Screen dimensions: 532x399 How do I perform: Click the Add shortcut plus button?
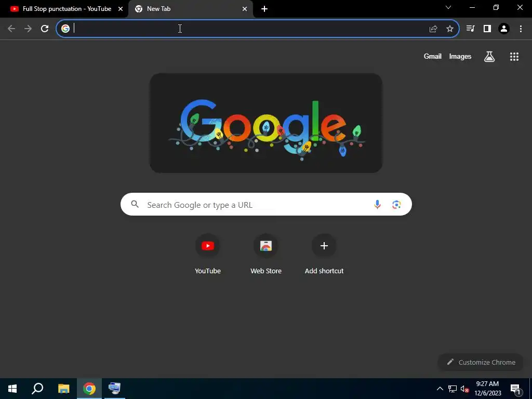point(324,246)
